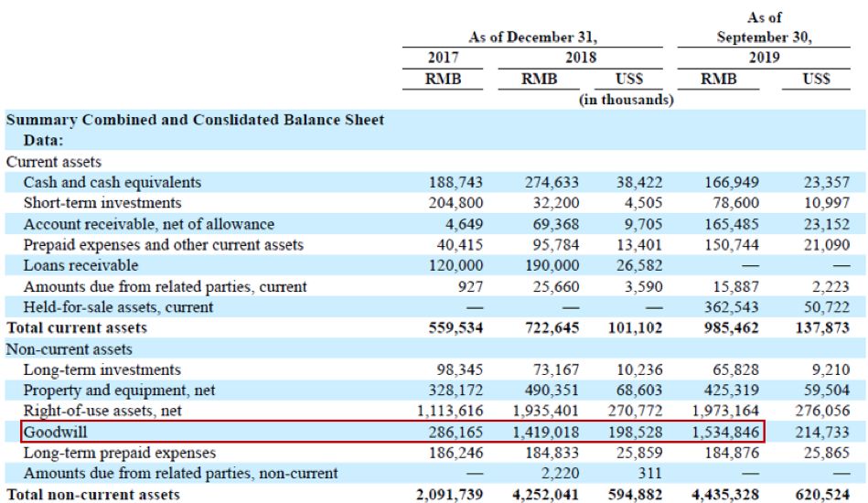Click Goodwill US$ value 214,733

[822, 432]
